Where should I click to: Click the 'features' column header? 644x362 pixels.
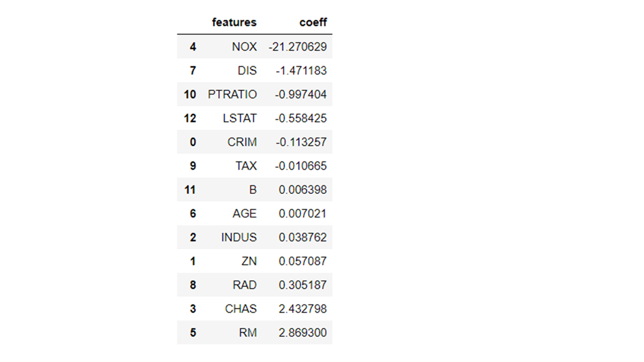[x=234, y=23]
